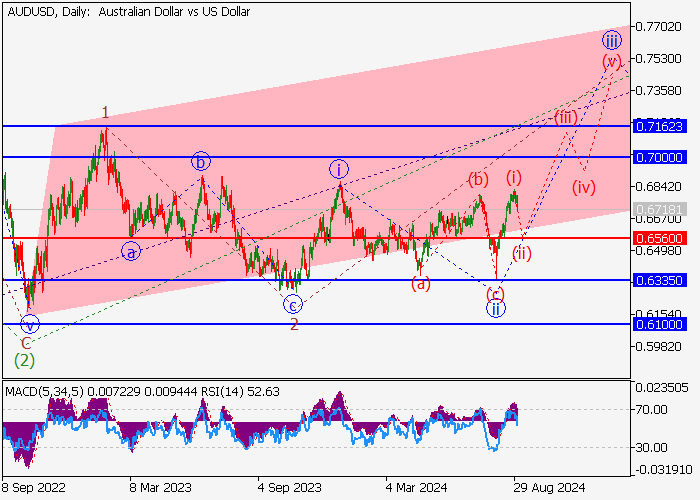Select the red (c) wave label
Image resolution: width=700 pixels, height=500 pixels.
point(495,294)
